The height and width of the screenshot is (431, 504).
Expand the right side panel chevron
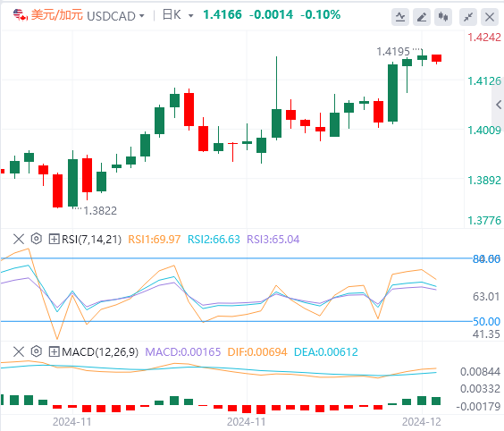coord(499,105)
